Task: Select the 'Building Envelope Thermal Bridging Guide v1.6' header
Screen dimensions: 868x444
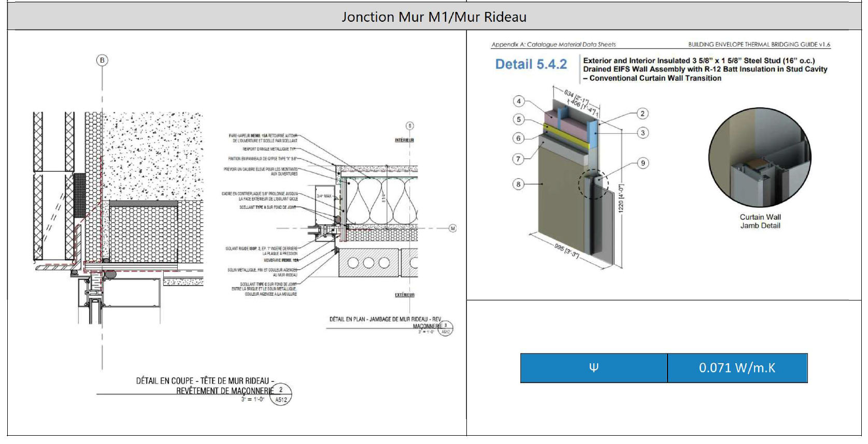Action: (x=759, y=45)
